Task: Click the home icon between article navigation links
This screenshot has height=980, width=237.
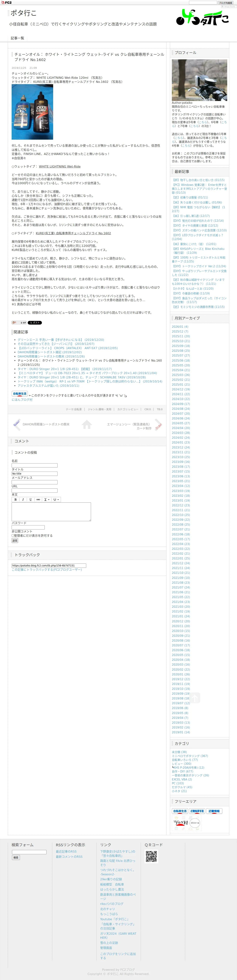Action: 87,424
